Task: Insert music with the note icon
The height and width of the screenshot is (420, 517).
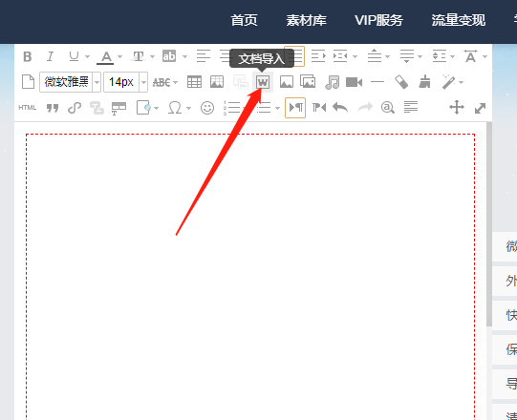Action: (332, 82)
